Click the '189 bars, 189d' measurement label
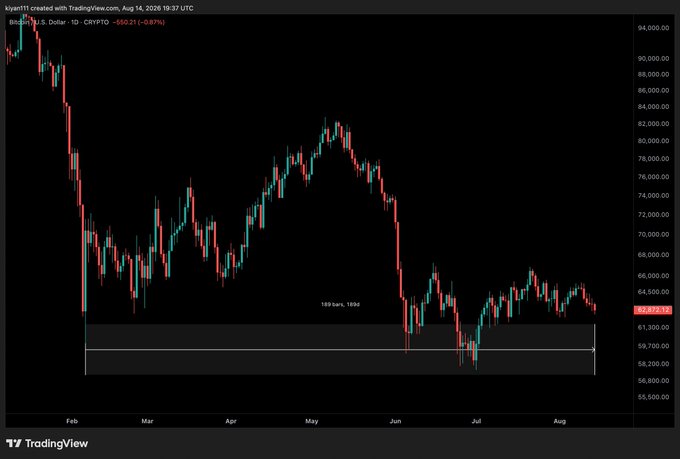The width and height of the screenshot is (680, 459). click(340, 305)
